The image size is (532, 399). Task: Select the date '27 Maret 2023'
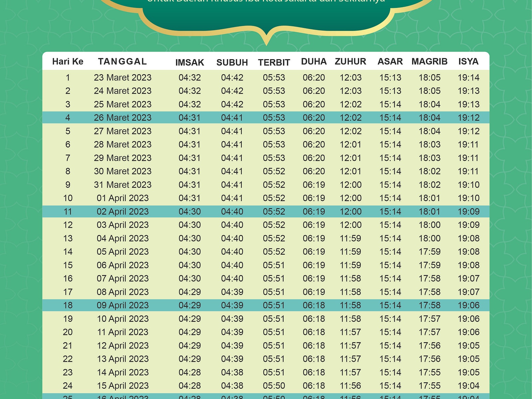[x=123, y=131]
